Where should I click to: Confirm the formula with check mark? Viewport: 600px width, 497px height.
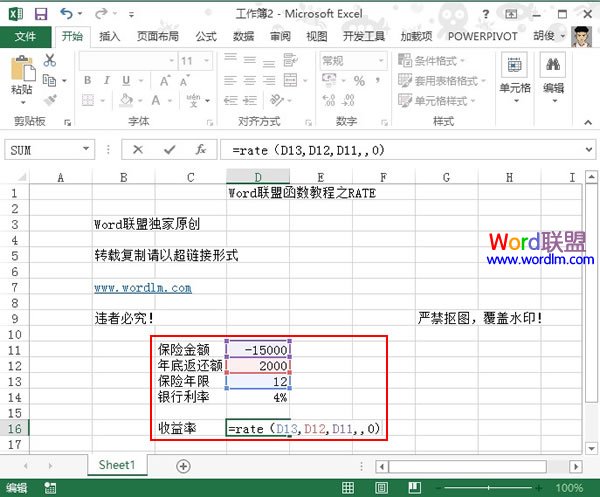170,150
